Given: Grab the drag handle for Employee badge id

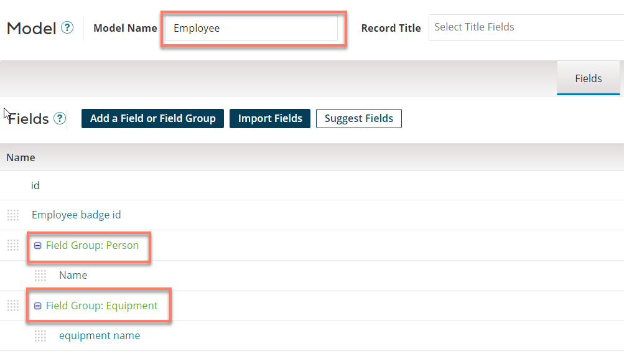Looking at the screenshot, I should coord(13,215).
